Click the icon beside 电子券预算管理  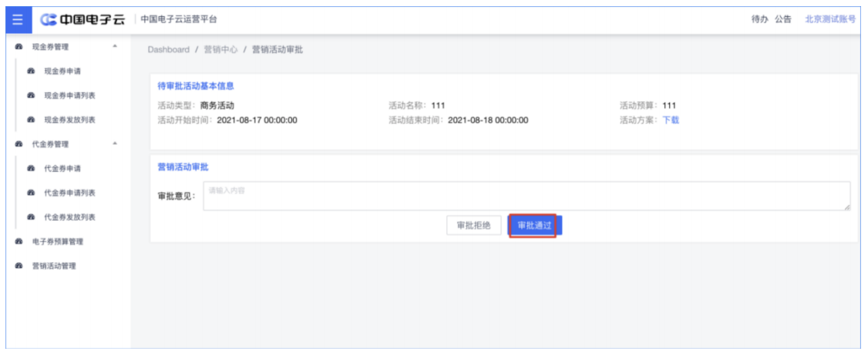[19, 242]
